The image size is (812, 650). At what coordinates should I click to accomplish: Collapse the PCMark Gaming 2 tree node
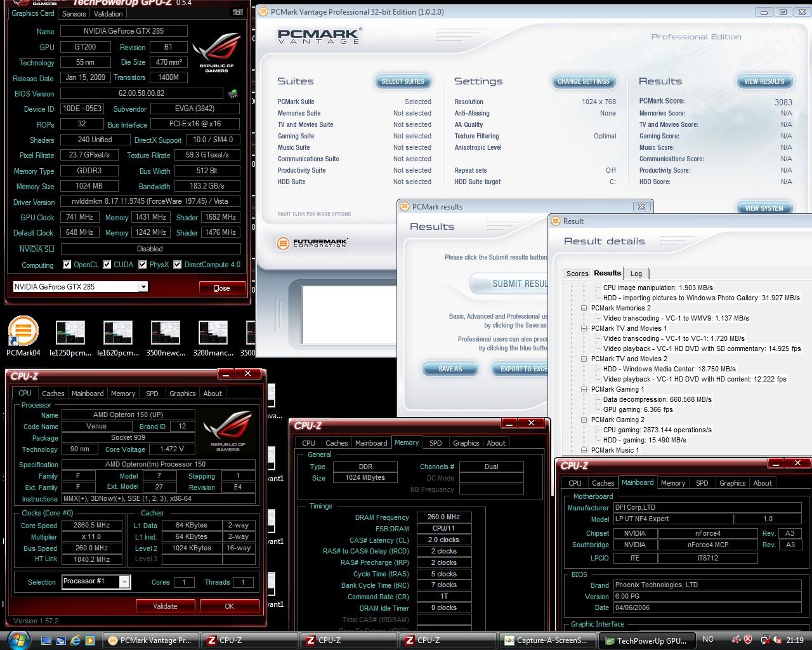(x=584, y=420)
